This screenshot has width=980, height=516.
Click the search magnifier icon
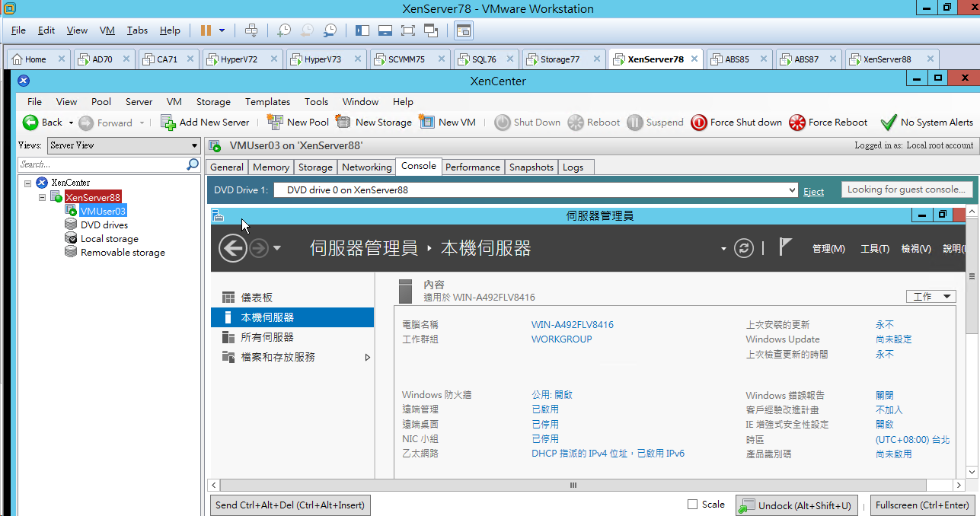tap(193, 164)
